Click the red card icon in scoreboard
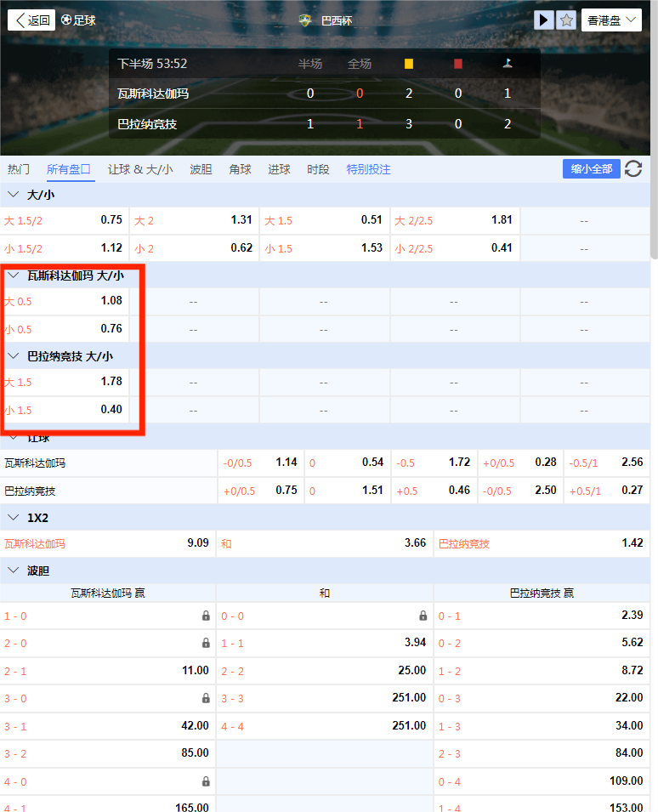 click(458, 64)
